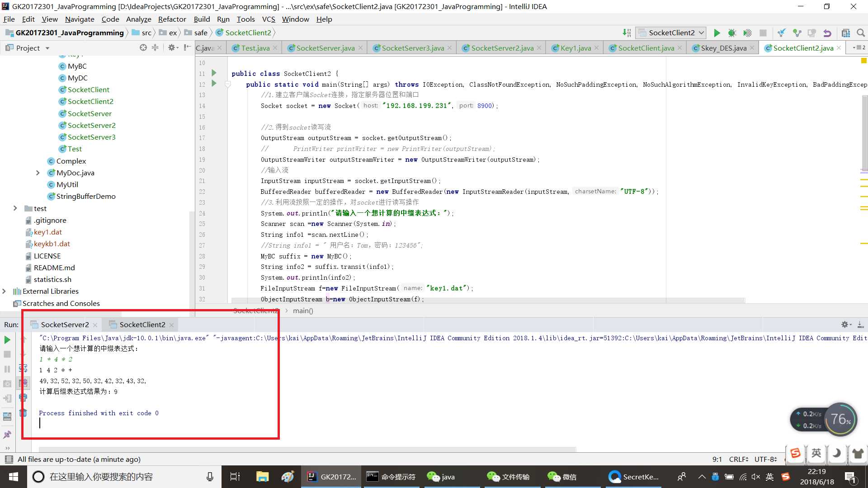Viewport: 868px width, 488px height.
Task: Click the yellow inspection indicator atop the editor scrollbar
Action: tap(864, 61)
